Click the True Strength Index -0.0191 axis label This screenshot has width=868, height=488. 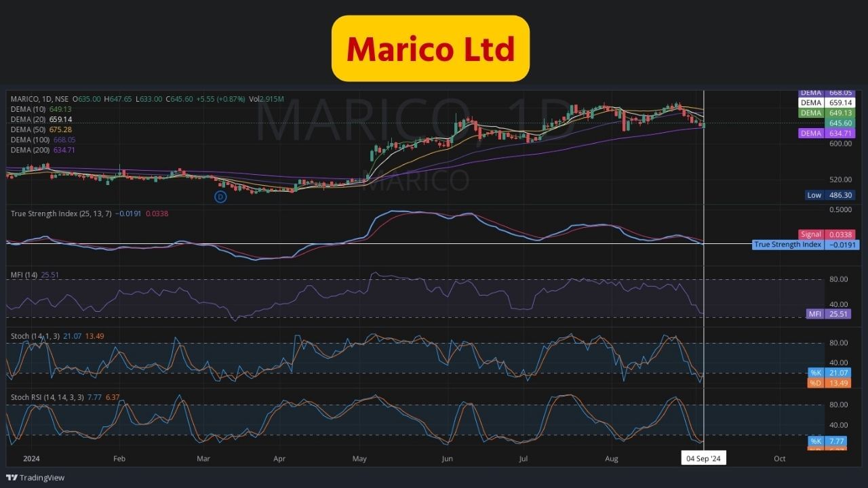pos(806,245)
